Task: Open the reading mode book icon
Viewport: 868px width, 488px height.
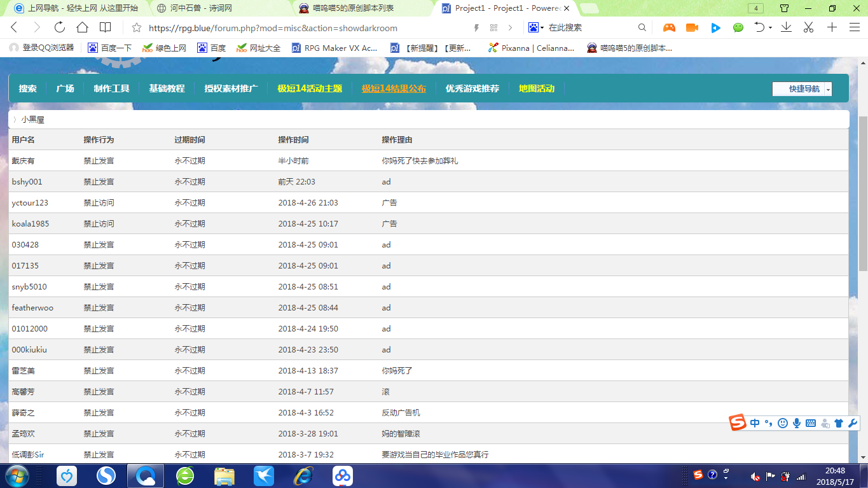Action: click(105, 27)
